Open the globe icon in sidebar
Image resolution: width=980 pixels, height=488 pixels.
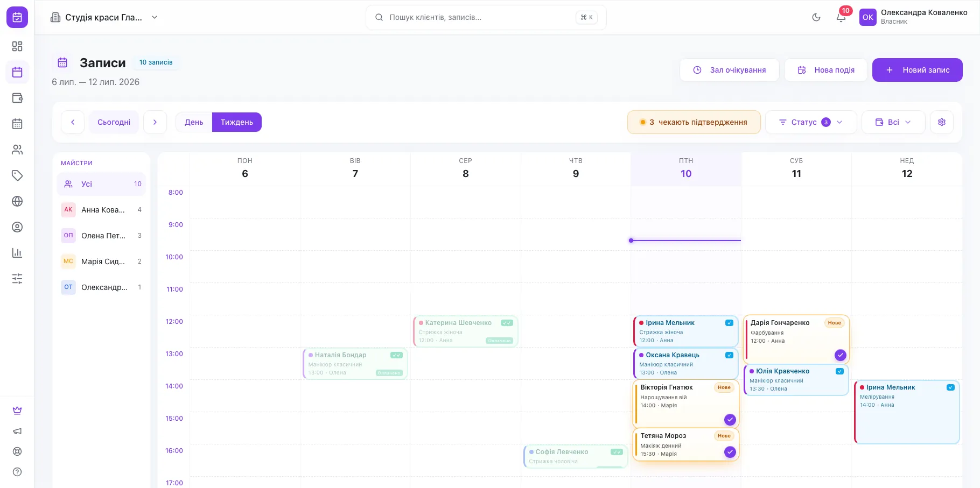[x=17, y=201]
